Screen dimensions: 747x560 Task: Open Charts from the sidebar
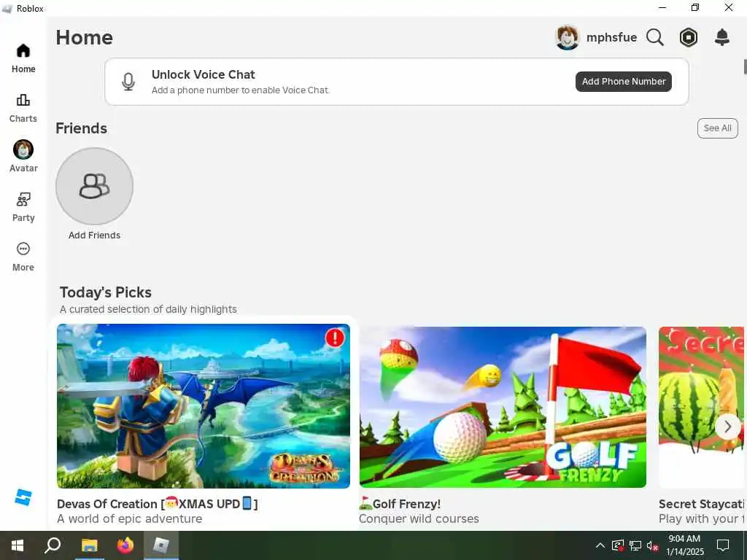23,108
